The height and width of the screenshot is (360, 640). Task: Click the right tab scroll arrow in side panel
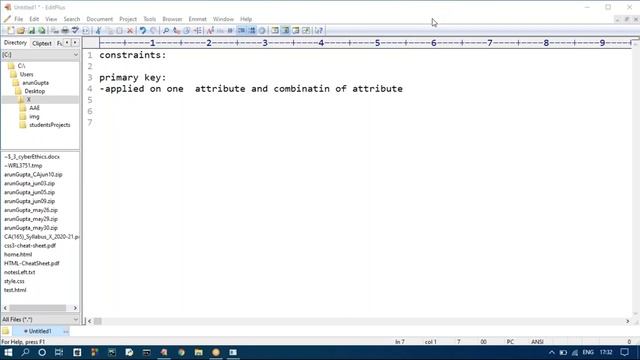click(x=75, y=43)
